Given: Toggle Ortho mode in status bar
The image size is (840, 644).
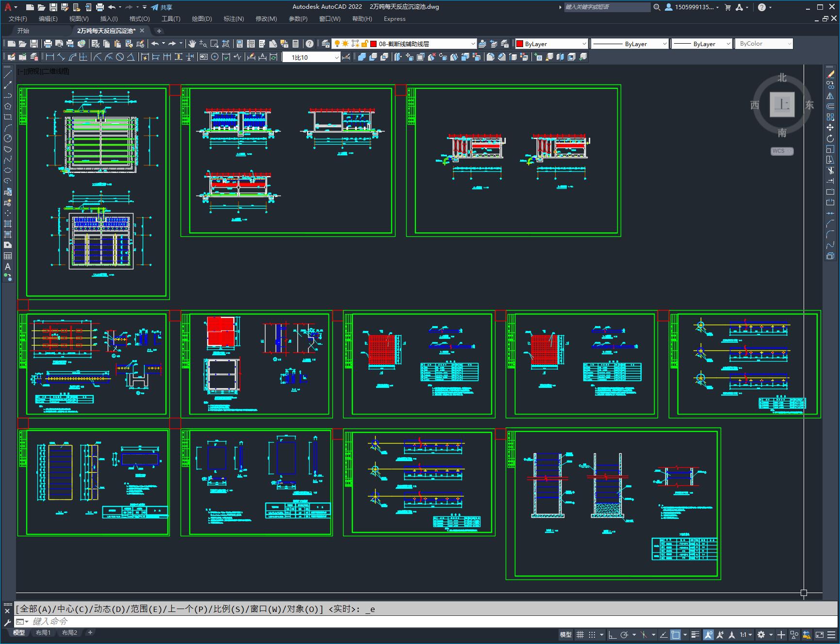Looking at the screenshot, I should click(x=612, y=635).
